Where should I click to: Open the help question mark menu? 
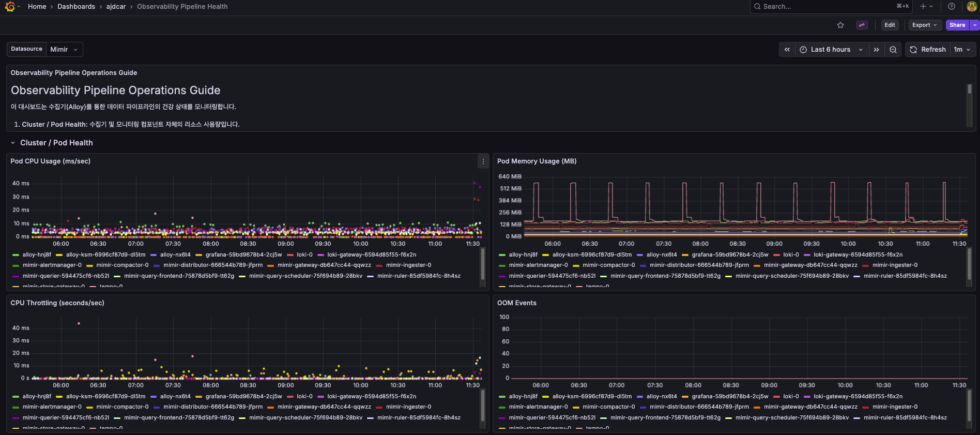952,7
